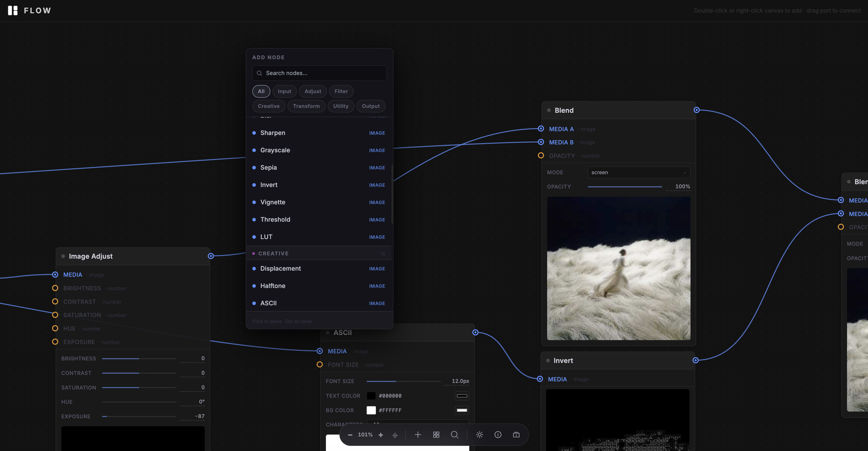Click the FONT SIZE input port
This screenshot has height=451, width=868.
pos(319,364)
